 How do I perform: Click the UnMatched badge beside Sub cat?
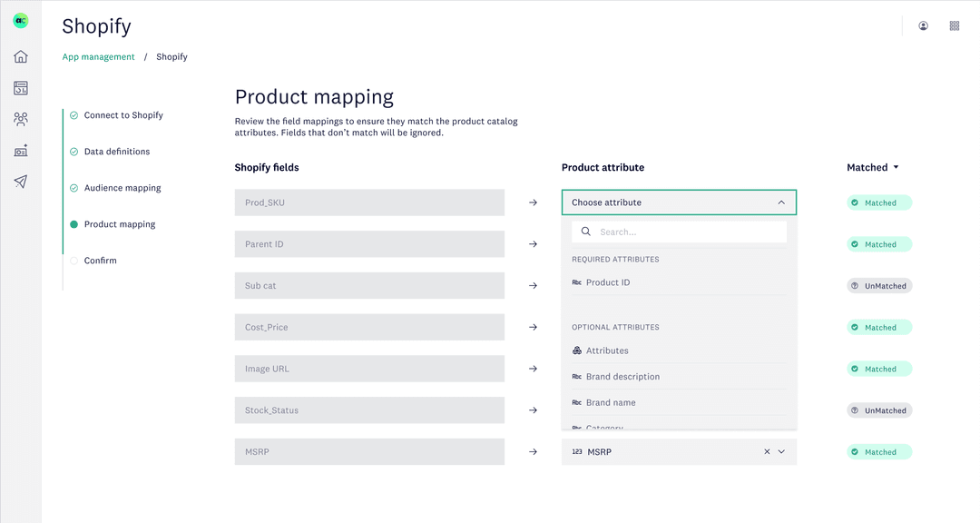point(878,285)
